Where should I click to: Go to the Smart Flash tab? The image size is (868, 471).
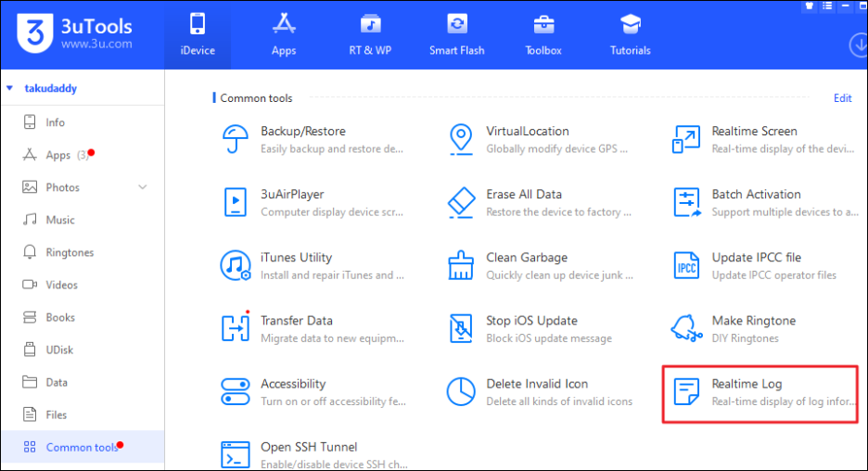pos(456,35)
